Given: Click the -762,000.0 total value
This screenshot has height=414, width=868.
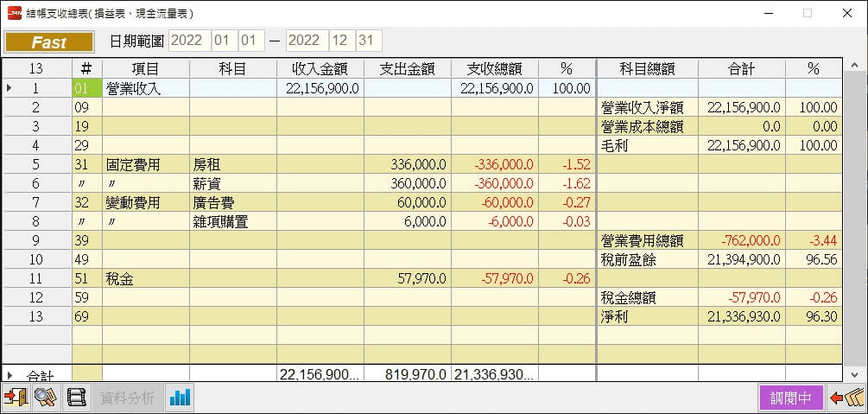Looking at the screenshot, I should [x=751, y=240].
